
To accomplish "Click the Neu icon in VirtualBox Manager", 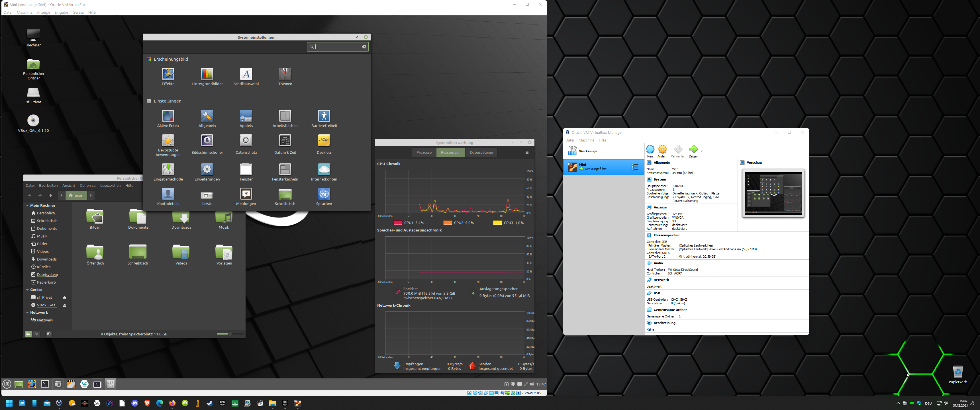I will click(650, 149).
